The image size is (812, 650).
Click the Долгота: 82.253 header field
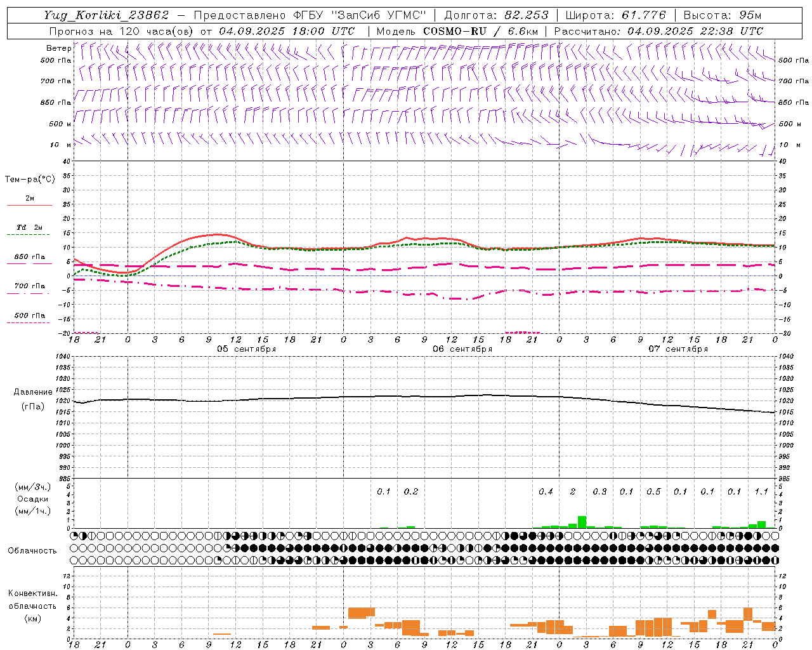click(497, 15)
